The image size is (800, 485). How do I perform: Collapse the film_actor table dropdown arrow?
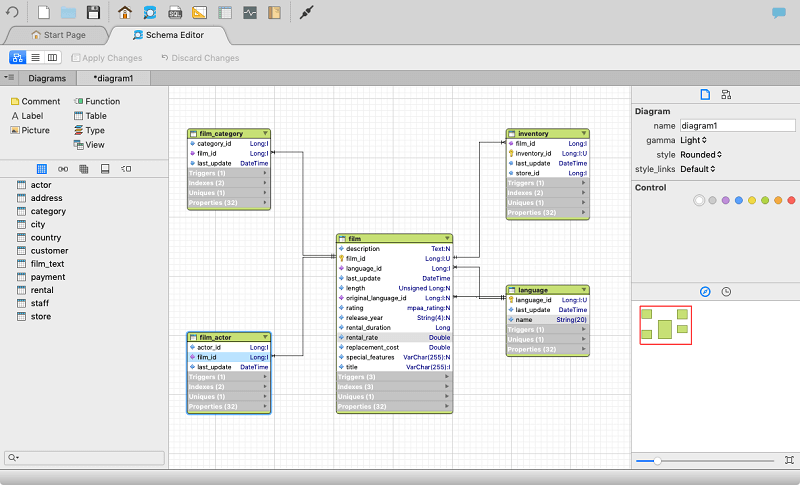(x=265, y=337)
